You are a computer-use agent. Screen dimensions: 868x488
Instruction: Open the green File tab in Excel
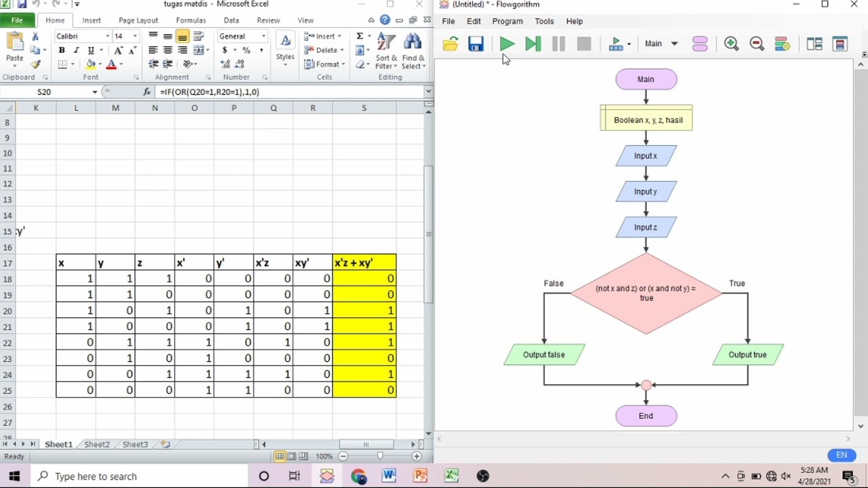coord(17,20)
